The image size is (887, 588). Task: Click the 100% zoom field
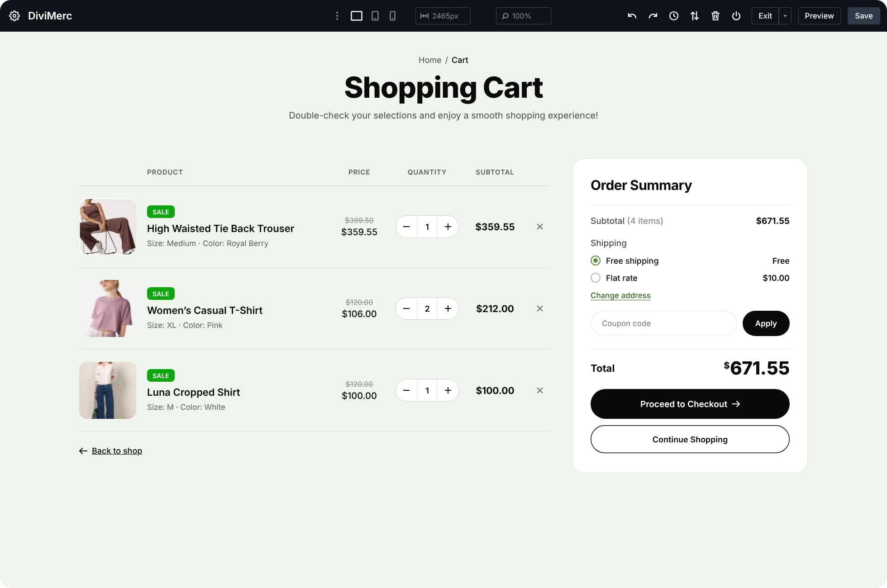coord(524,16)
